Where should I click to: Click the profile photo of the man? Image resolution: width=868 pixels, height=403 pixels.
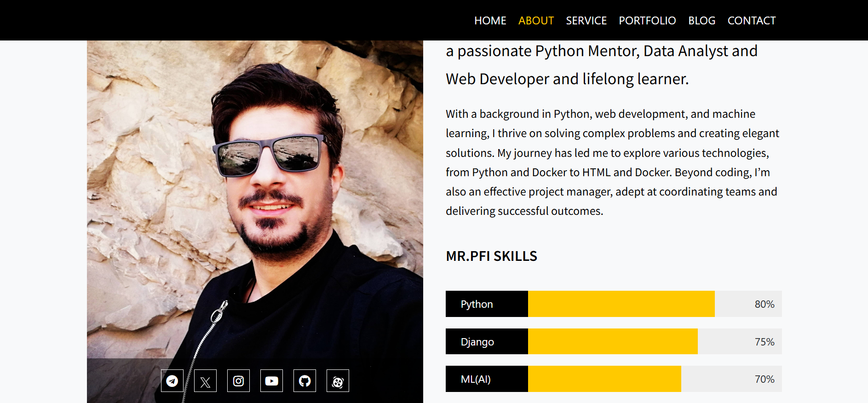(x=255, y=222)
